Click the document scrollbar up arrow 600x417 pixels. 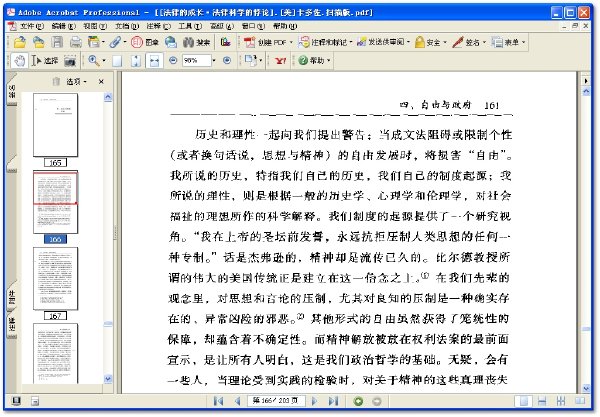pos(586,92)
